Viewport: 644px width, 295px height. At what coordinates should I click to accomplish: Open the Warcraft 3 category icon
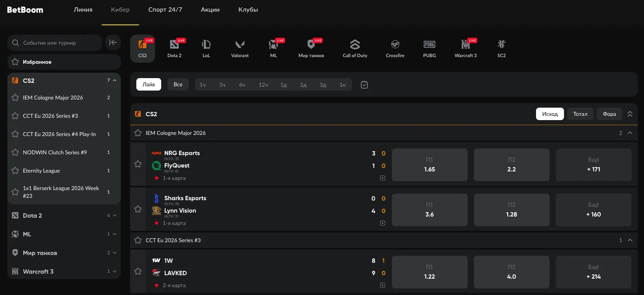coord(466,48)
